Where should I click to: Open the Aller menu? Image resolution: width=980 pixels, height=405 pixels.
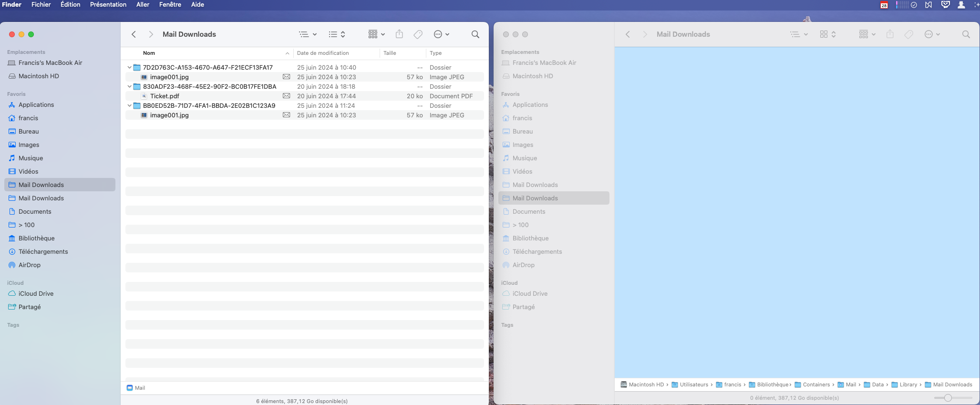[143, 5]
